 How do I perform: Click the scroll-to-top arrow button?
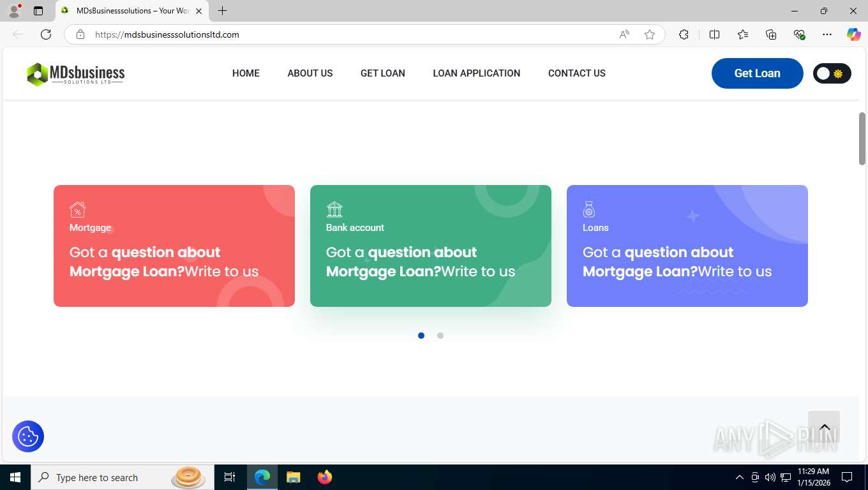[824, 427]
